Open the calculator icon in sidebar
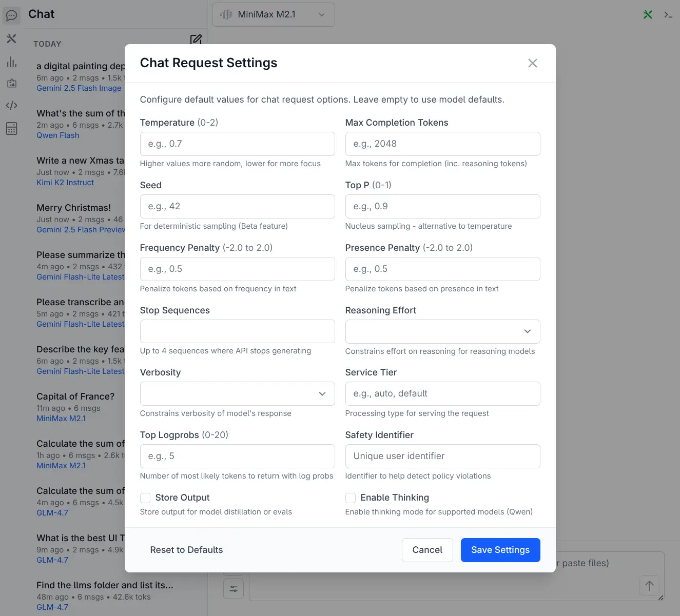 pyautogui.click(x=11, y=128)
